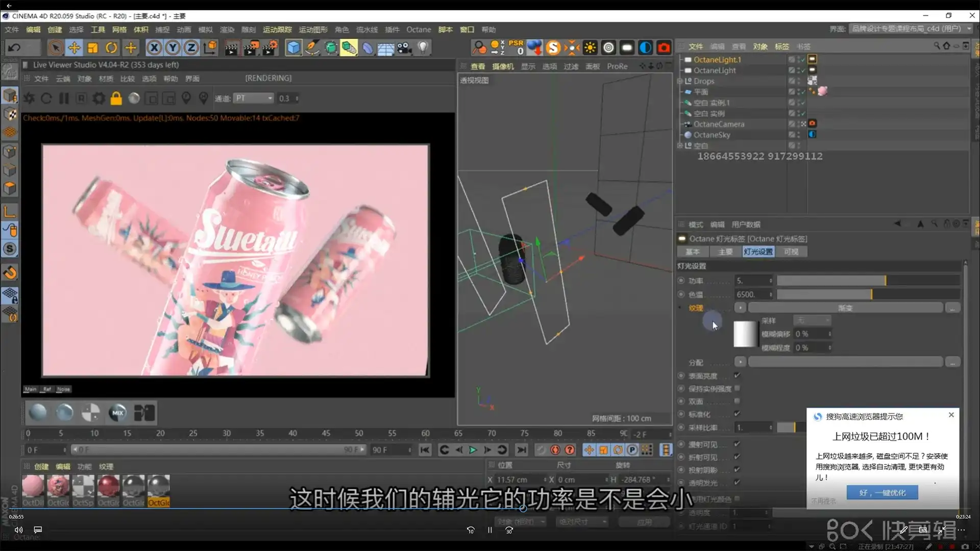980x551 pixels.
Task: Activate the Y-axis lock icon
Action: [172, 47]
